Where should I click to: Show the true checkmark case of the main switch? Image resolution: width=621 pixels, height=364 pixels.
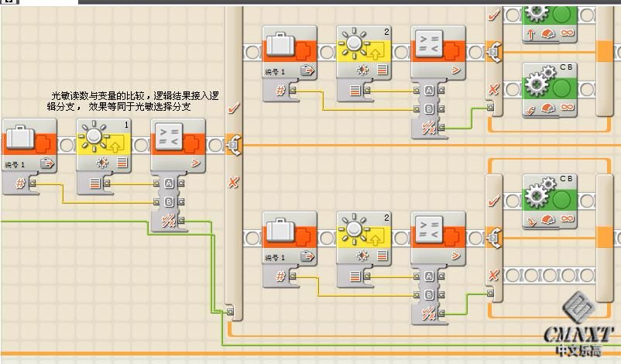point(233,108)
